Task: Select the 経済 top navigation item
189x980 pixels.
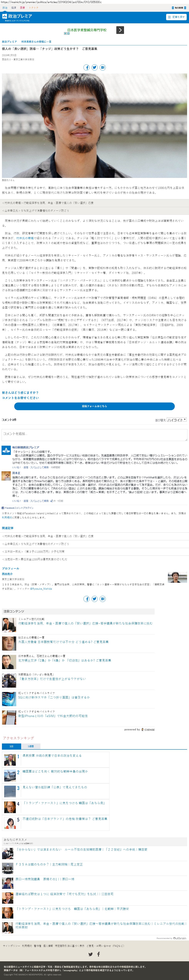Action: [14, 8]
